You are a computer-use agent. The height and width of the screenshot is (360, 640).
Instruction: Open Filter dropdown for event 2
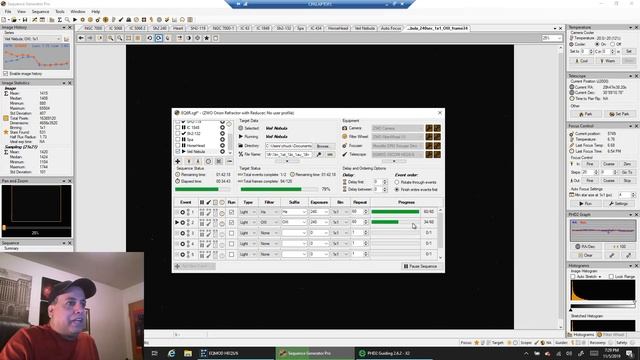269,222
